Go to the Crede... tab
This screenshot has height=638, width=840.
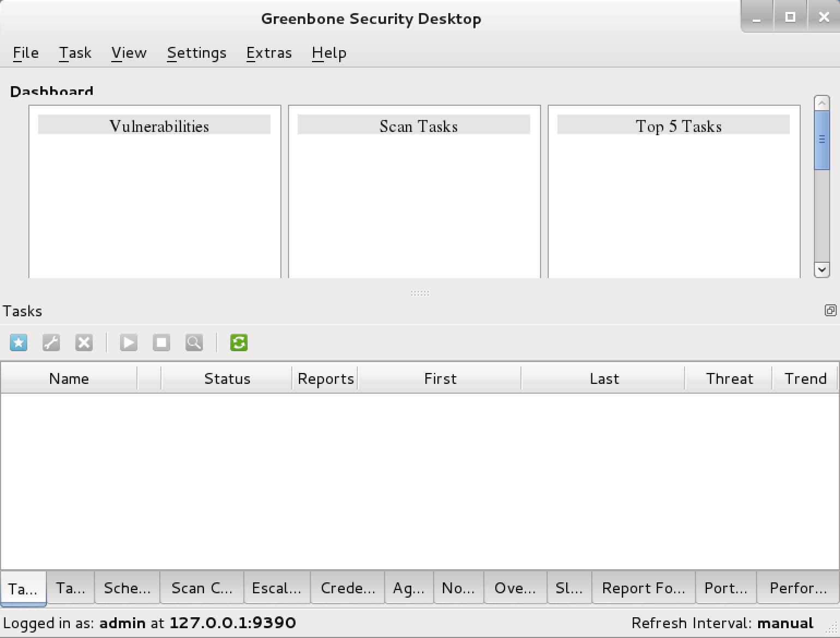[347, 588]
